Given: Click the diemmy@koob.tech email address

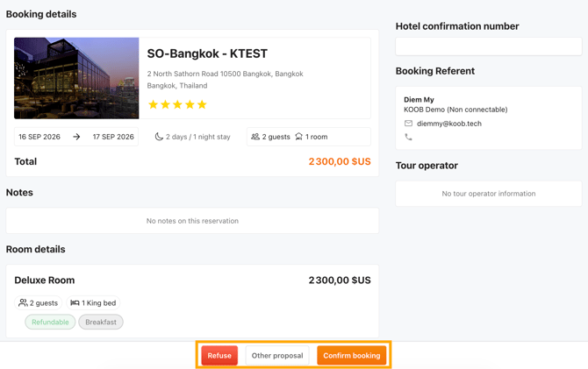Looking at the screenshot, I should (x=449, y=124).
